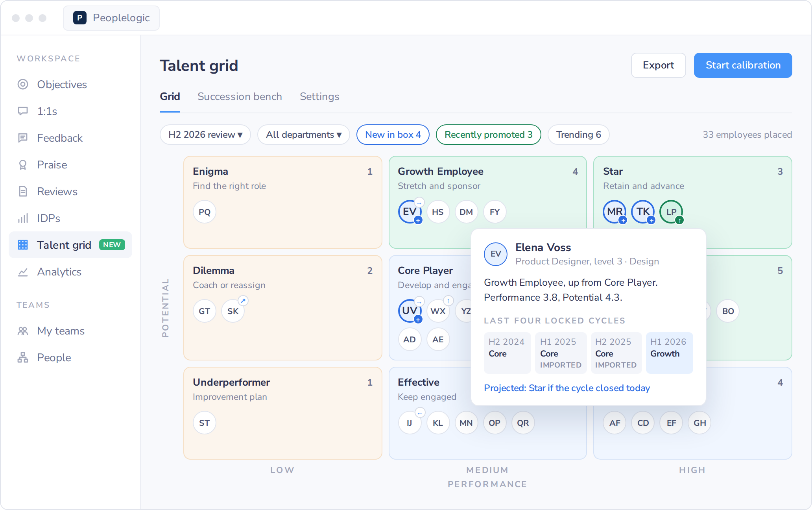
Task: Click the Elena Voss name heading
Action: pos(543,248)
